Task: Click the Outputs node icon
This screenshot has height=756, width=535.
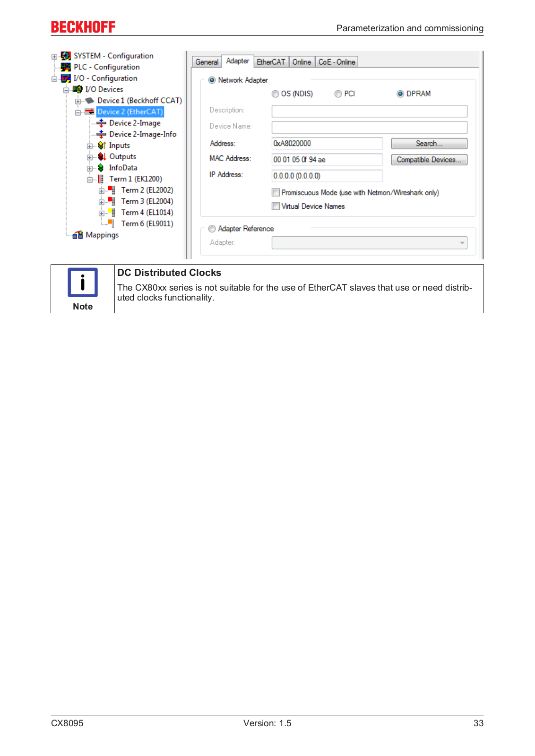Action: tap(101, 157)
